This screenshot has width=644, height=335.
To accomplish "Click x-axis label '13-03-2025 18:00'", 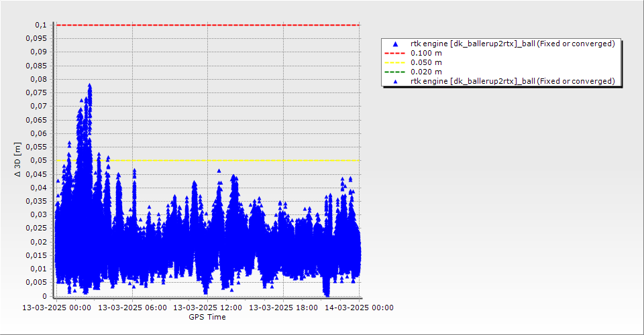I will [283, 308].
